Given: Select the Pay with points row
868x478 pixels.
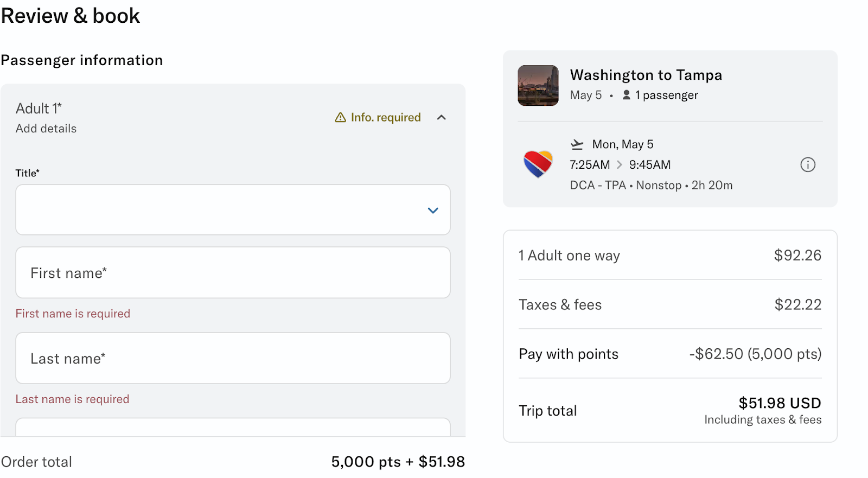Looking at the screenshot, I should (x=670, y=354).
